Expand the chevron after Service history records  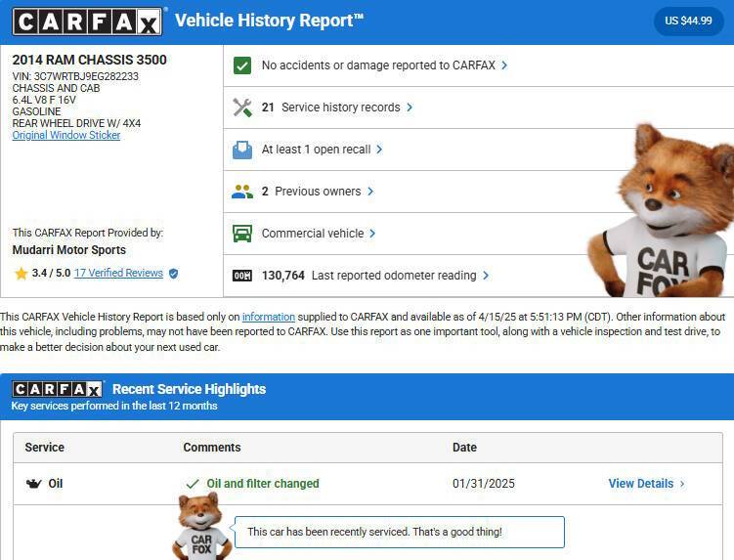[410, 108]
